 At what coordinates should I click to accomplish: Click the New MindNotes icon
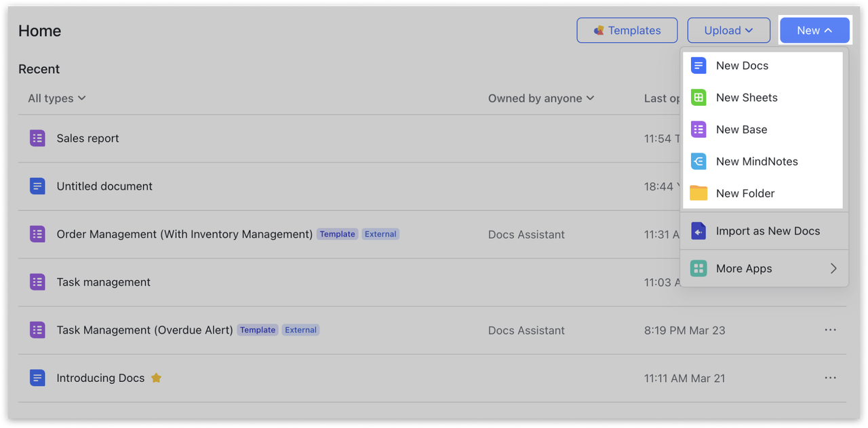coord(698,161)
